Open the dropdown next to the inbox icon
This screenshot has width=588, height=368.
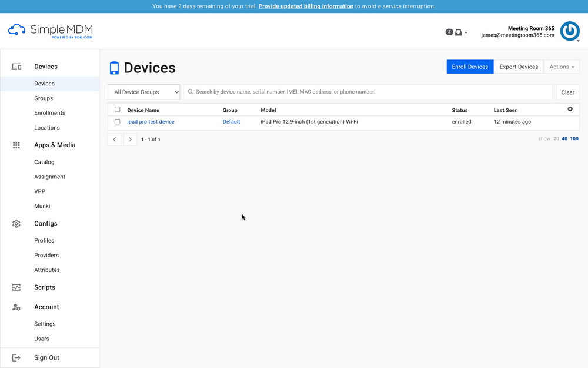tap(466, 32)
